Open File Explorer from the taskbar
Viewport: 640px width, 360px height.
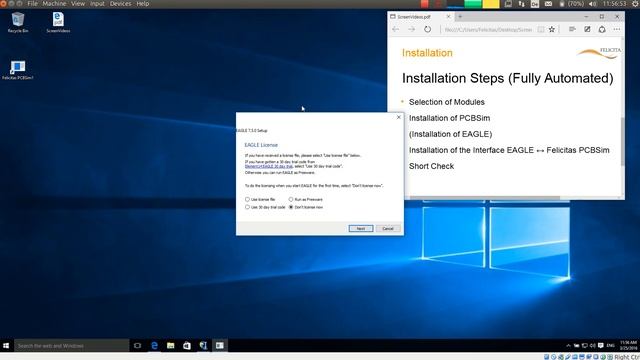[x=171, y=346]
